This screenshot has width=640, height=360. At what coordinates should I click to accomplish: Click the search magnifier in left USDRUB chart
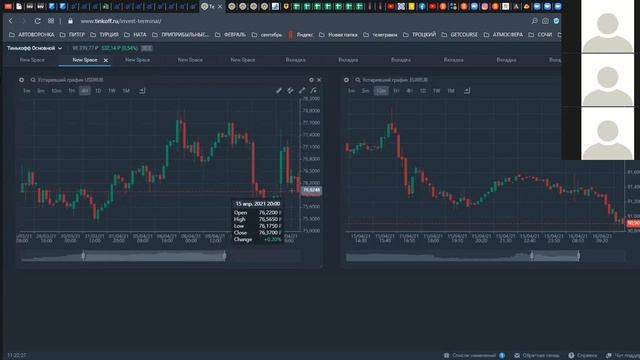33,80
